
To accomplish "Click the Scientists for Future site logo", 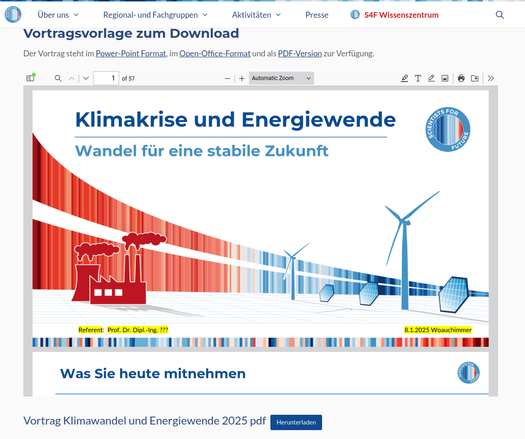I will pyautogui.click(x=13, y=14).
